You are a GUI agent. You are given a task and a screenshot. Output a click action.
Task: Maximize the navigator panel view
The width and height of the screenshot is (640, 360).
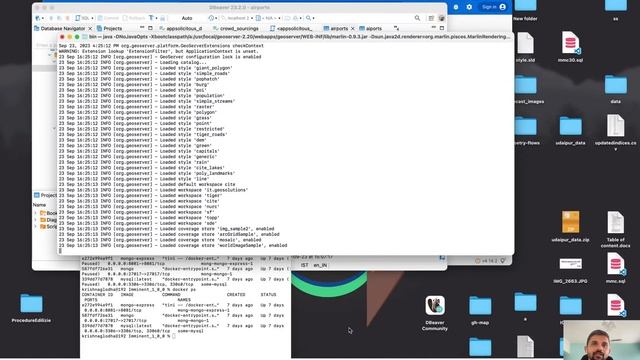[150, 28]
